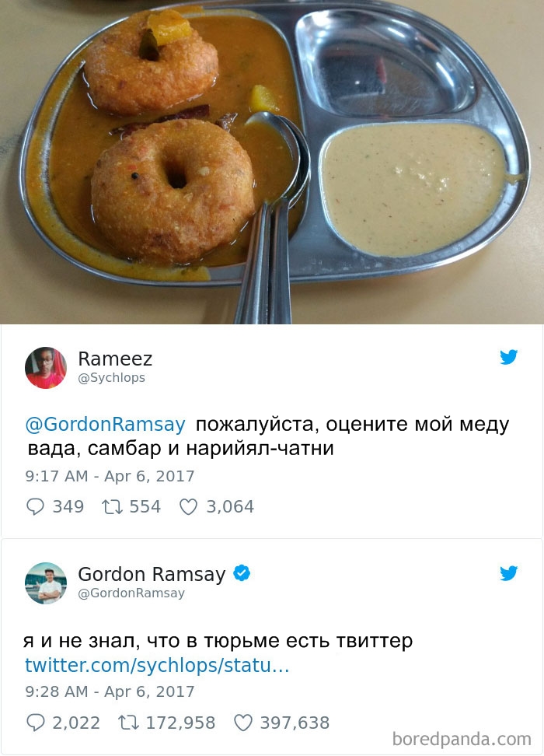Open Gordon Ramsay's profile avatar
Screen dimensions: 544x756
[46, 583]
